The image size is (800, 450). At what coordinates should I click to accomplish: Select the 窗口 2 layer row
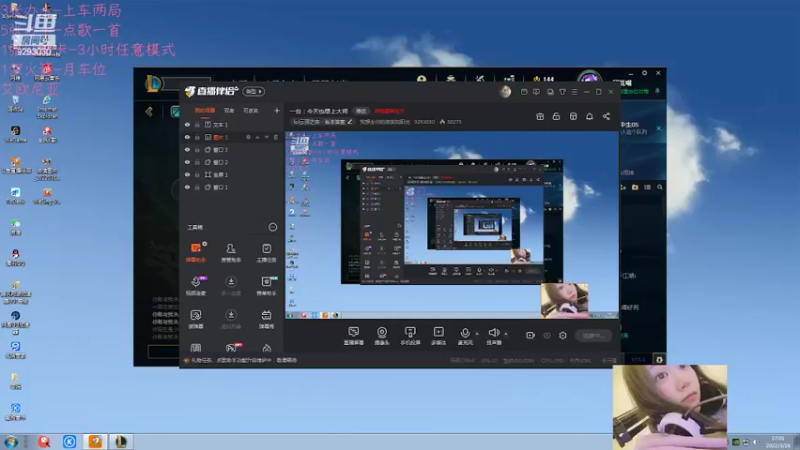tap(232, 162)
